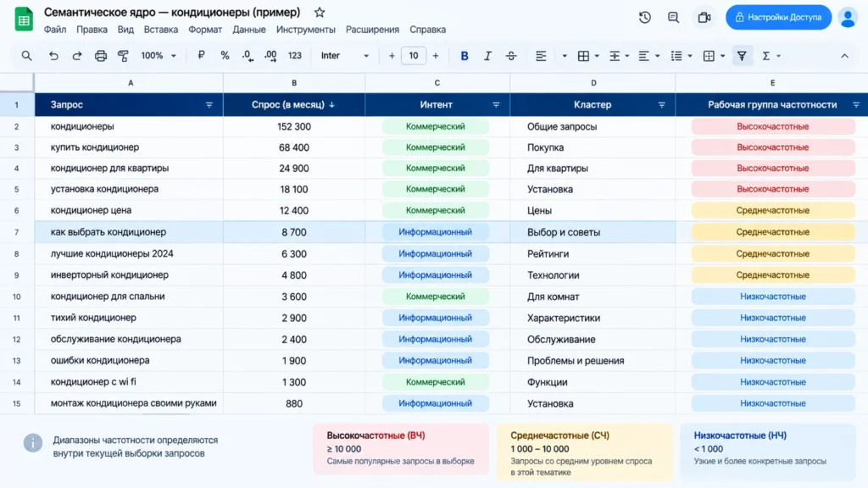The image size is (868, 488).
Task: Open the Данные menu
Action: (x=248, y=30)
